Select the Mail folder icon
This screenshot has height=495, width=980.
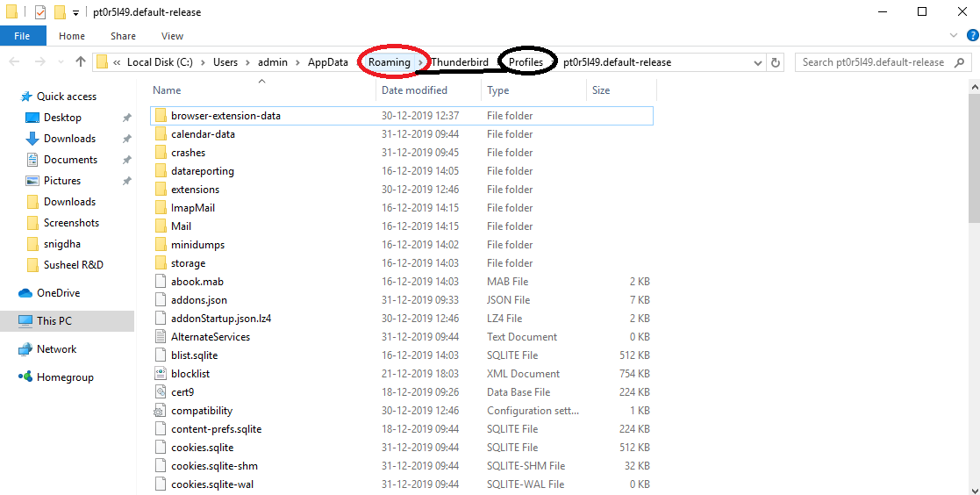click(x=161, y=226)
